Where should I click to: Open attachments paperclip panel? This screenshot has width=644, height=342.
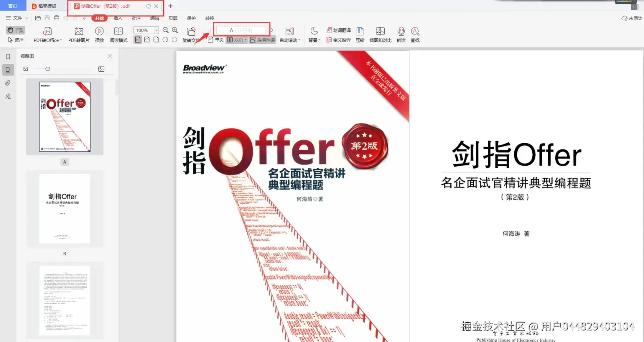[8, 83]
